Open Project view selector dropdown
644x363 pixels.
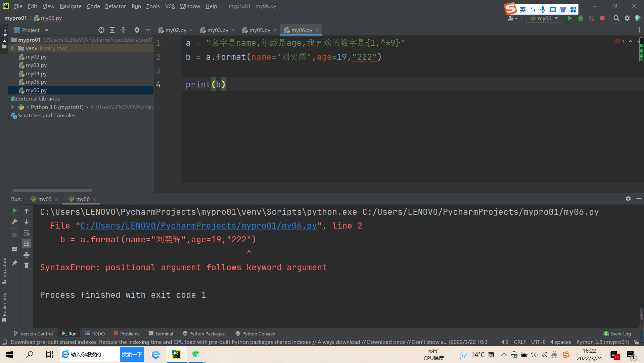pos(32,30)
